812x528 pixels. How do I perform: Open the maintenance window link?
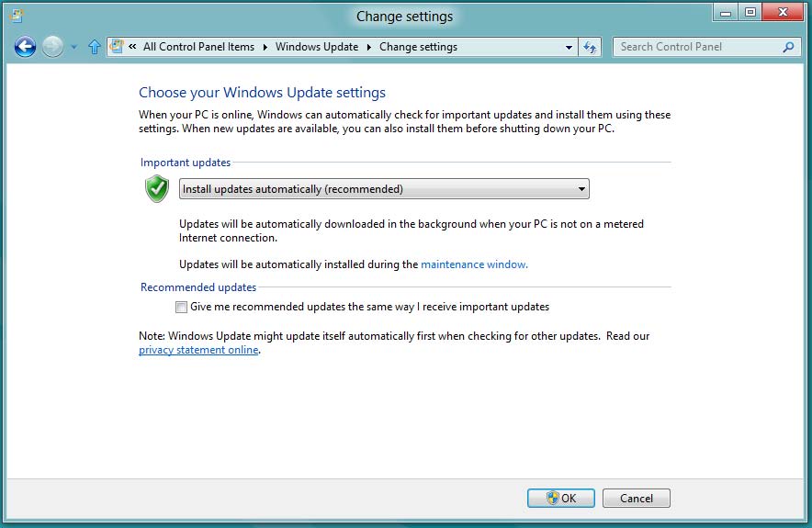point(474,264)
